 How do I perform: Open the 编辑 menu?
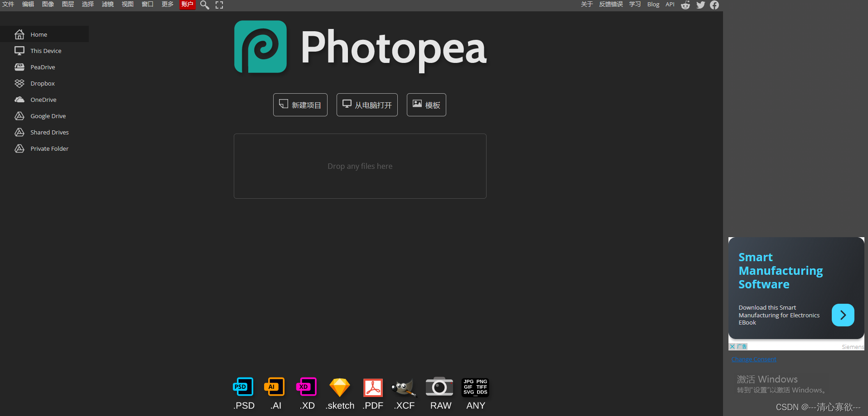pyautogui.click(x=28, y=5)
